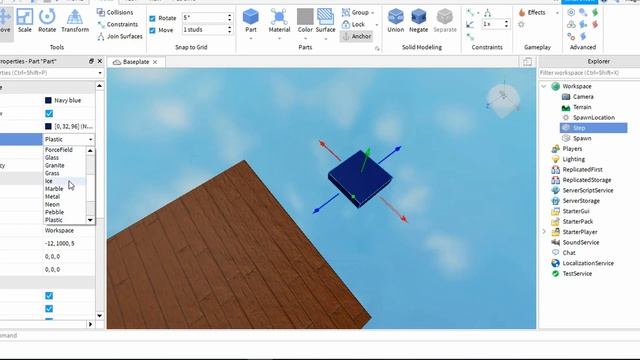640x360 pixels.
Task: Click the move studs input field
Action: coord(204,29)
